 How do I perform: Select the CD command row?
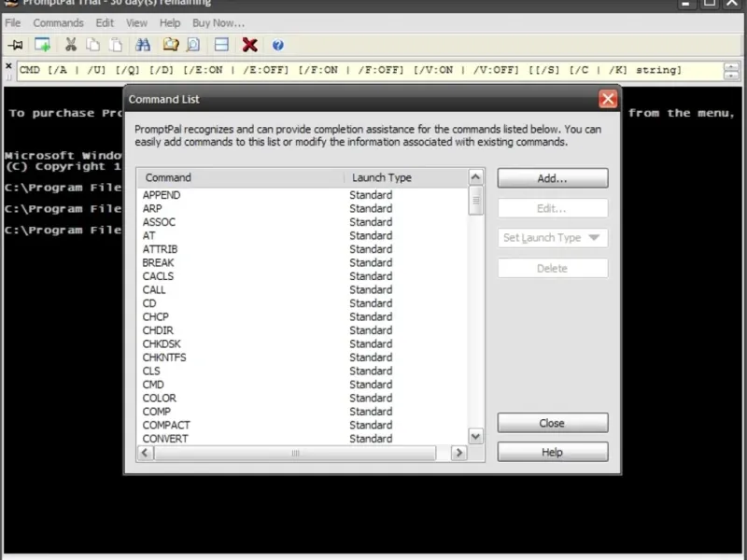coord(303,303)
